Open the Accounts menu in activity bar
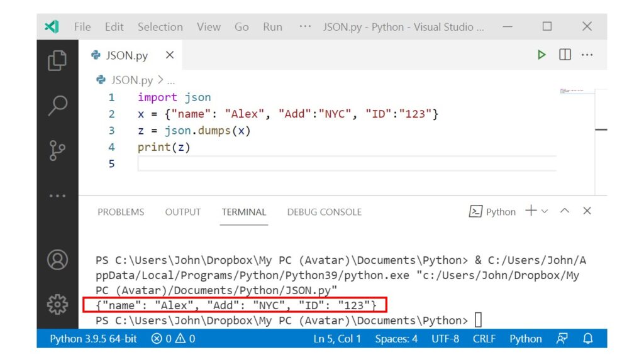 [x=57, y=260]
